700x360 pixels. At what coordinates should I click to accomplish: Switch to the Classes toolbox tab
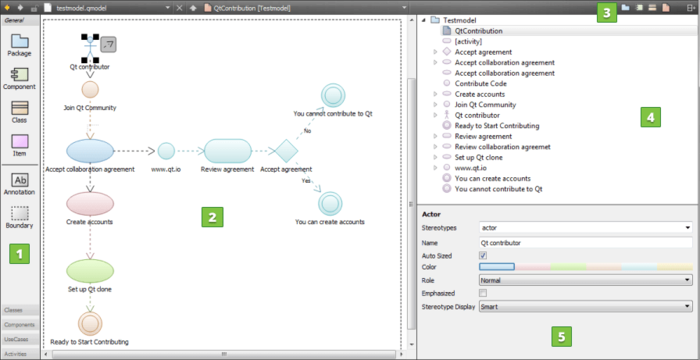[20, 310]
